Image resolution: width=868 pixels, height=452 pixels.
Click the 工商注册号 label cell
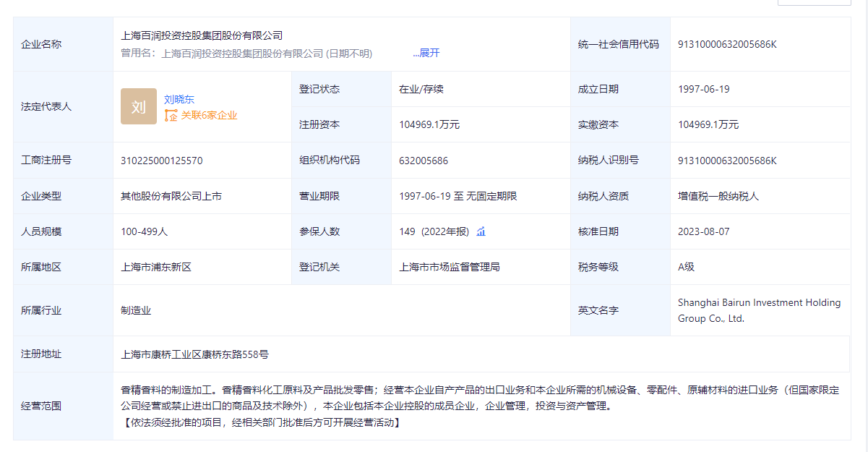(x=63, y=161)
